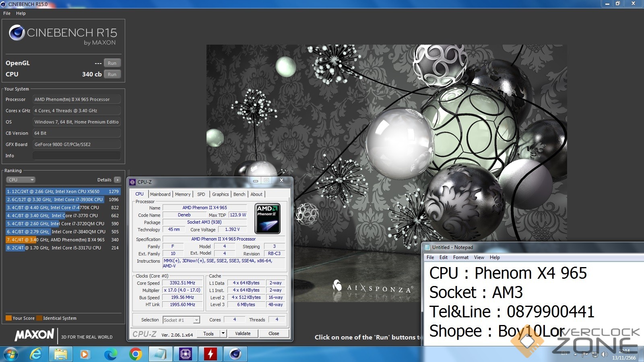The width and height of the screenshot is (644, 362).
Task: Open the CPU ranking type dropdown
Action: point(21,180)
